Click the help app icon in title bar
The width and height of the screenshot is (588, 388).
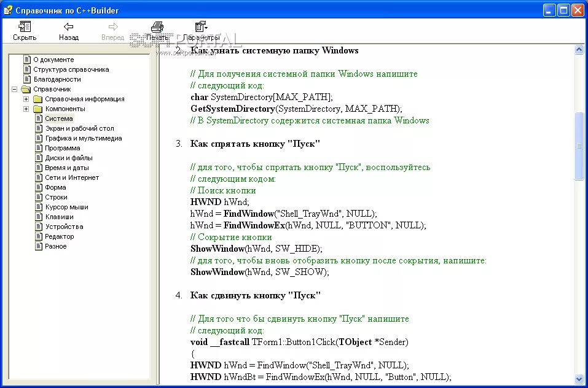[8, 10]
